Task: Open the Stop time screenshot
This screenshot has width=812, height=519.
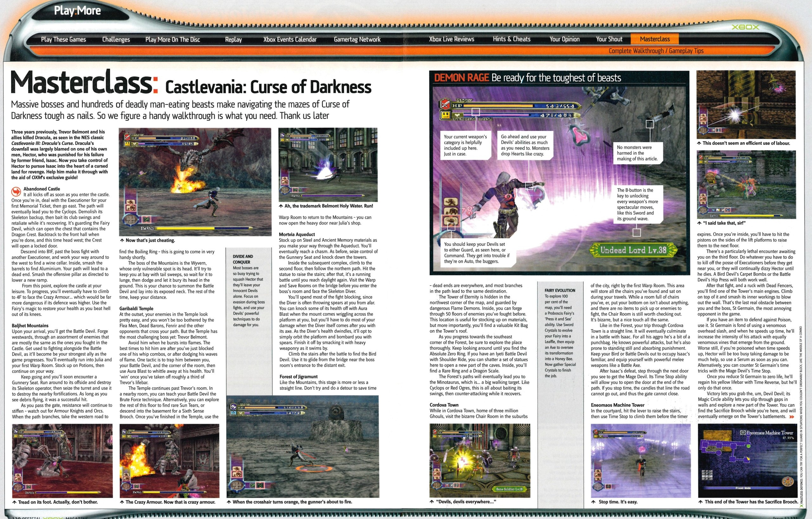Action: (641, 461)
